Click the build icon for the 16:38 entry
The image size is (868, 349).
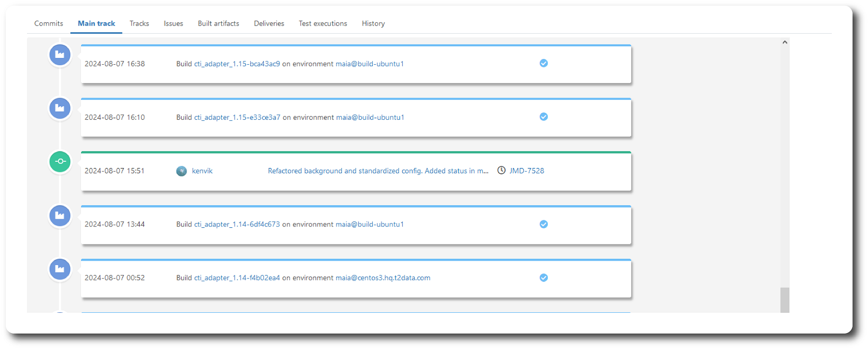point(60,55)
